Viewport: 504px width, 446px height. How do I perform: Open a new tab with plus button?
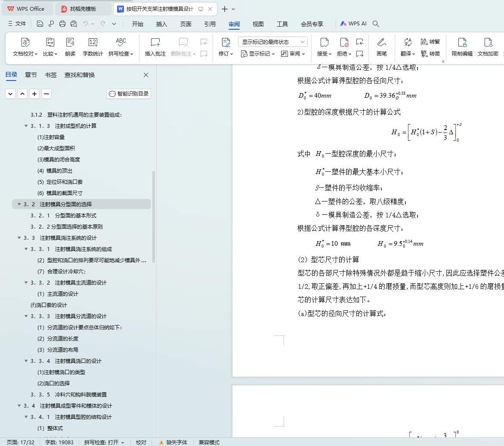click(x=225, y=9)
